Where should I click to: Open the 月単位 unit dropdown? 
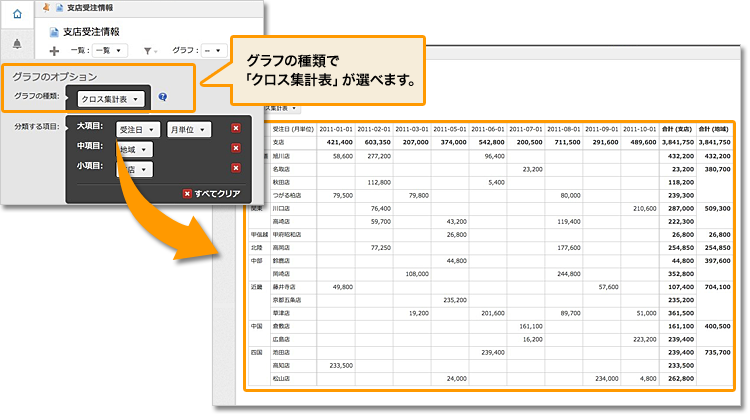pyautogui.click(x=189, y=129)
